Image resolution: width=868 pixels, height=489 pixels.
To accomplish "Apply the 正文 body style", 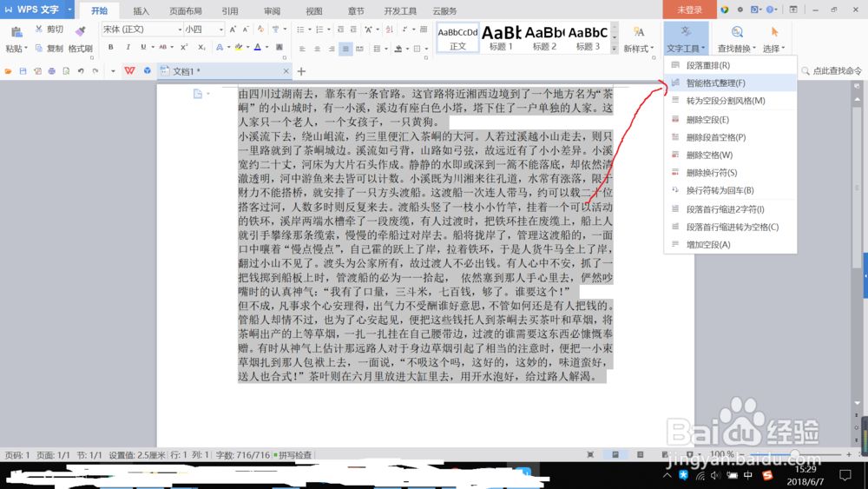I will tap(457, 38).
